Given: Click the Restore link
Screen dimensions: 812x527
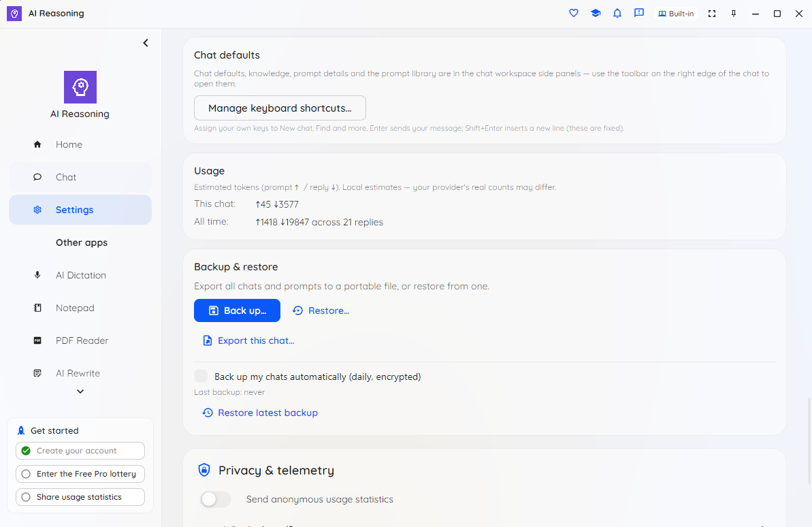Looking at the screenshot, I should [321, 310].
